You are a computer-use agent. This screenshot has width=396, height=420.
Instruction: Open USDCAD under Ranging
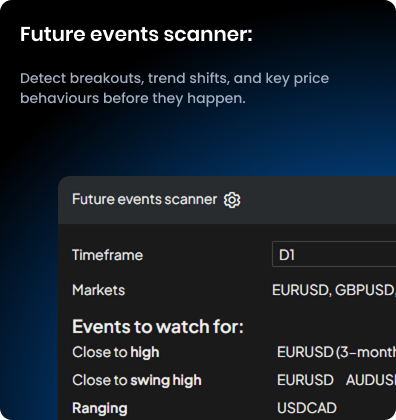307,408
